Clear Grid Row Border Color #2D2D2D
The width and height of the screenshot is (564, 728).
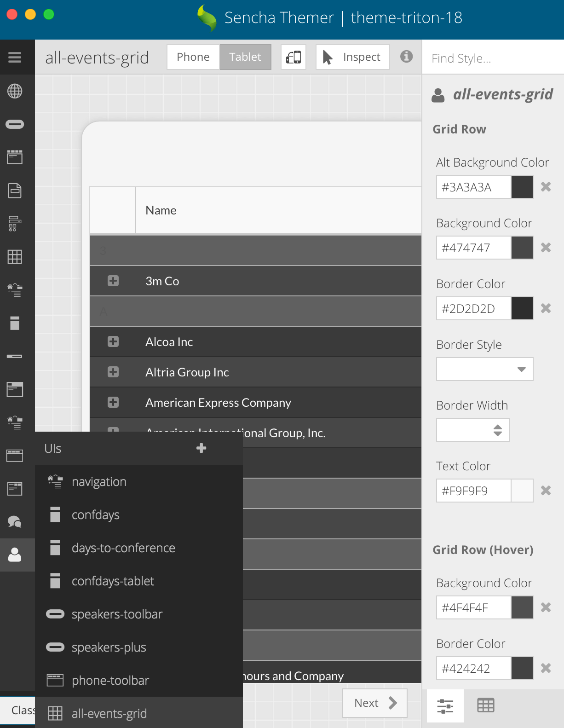point(546,308)
